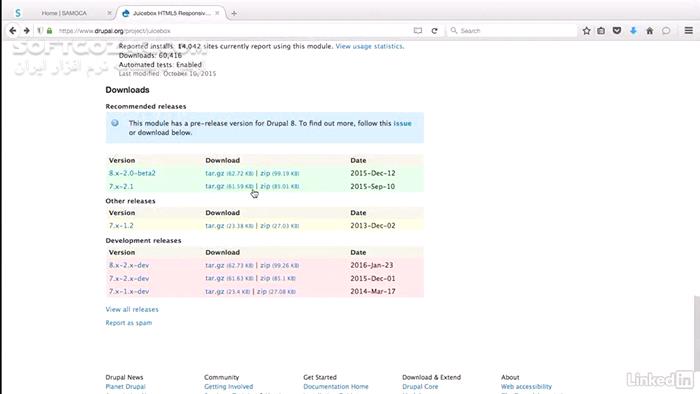Screen dimensions: 700x394
Task: Click the 2015-Dec-01 date cell
Action: pyautogui.click(x=373, y=278)
